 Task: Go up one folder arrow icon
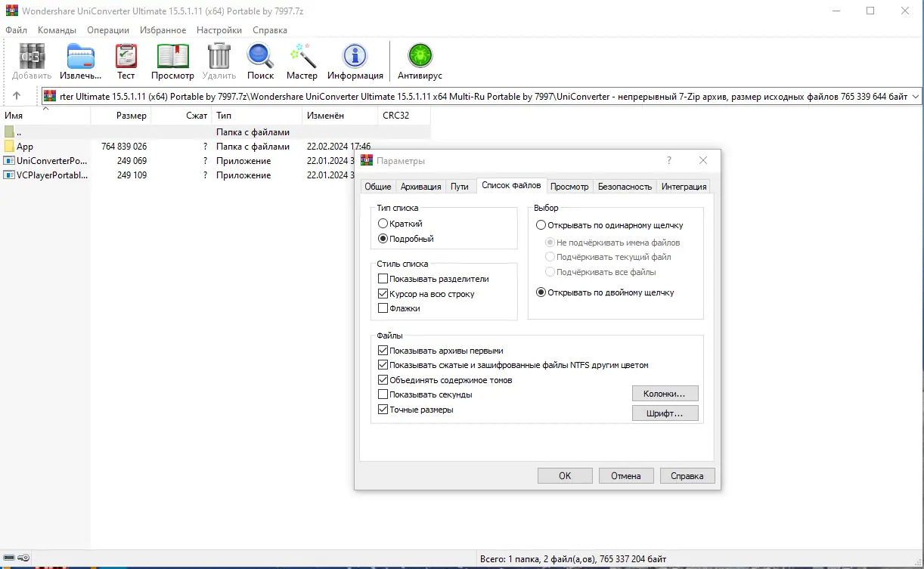[17, 96]
